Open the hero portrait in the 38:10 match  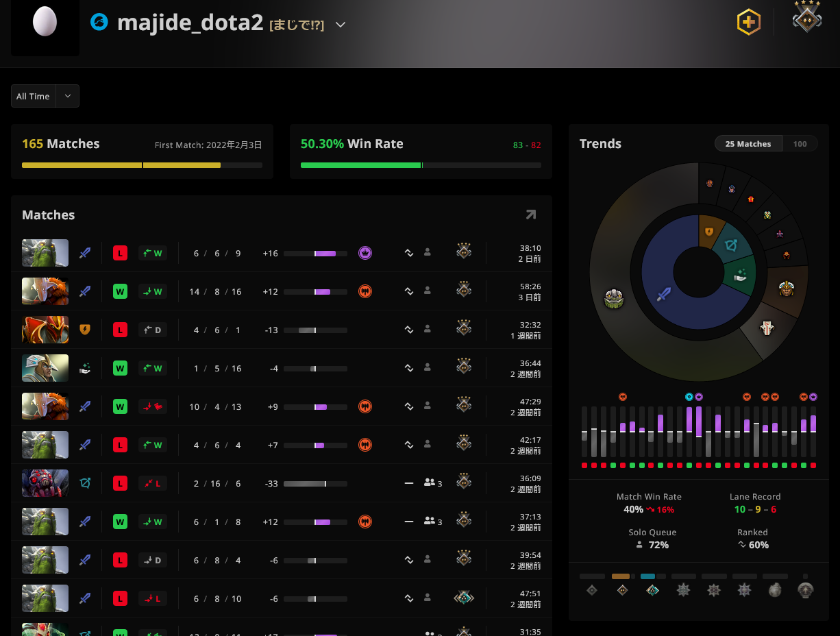45,253
